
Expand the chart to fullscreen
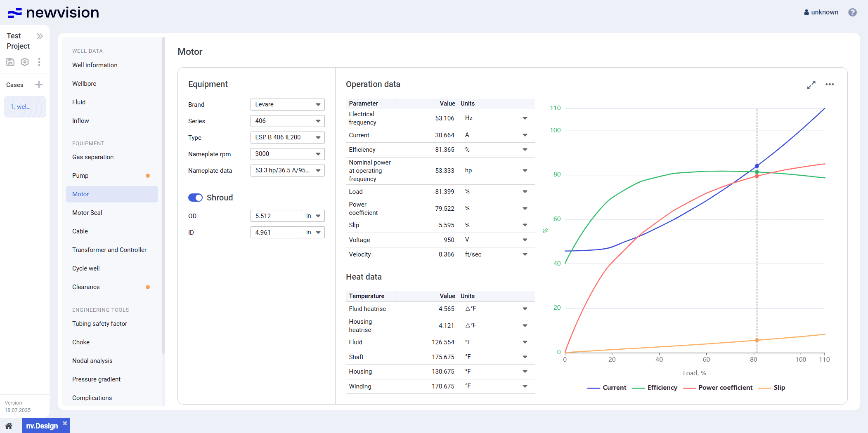point(811,85)
